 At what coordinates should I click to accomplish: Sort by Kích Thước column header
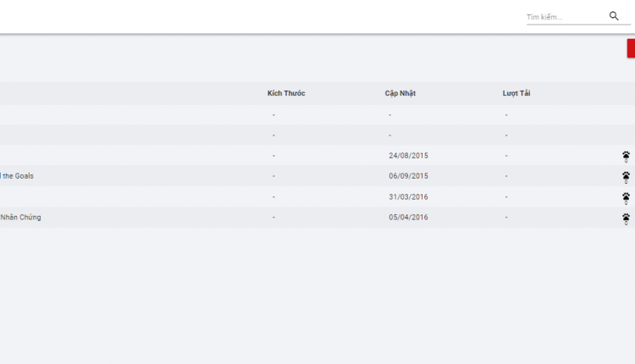click(x=286, y=93)
